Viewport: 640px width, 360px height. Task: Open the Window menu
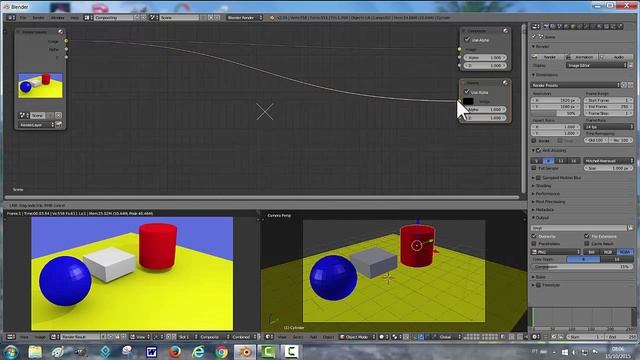[58, 18]
